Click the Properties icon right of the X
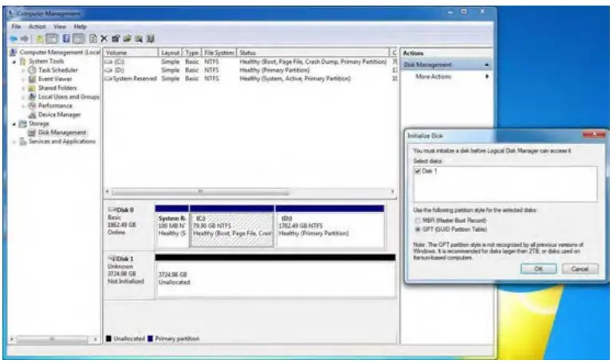 tap(116, 39)
